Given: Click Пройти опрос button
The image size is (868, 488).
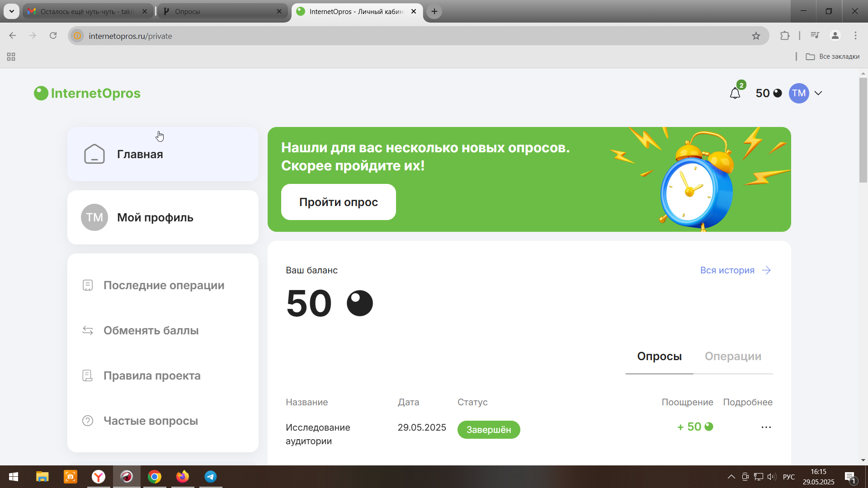Looking at the screenshot, I should [x=338, y=202].
